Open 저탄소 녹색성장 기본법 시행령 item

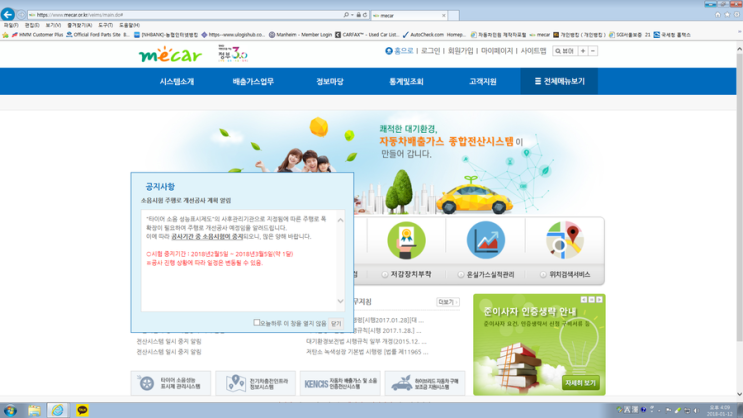click(x=367, y=352)
